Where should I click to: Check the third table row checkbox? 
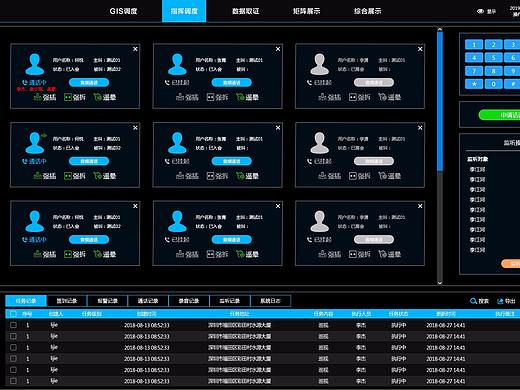(13, 347)
